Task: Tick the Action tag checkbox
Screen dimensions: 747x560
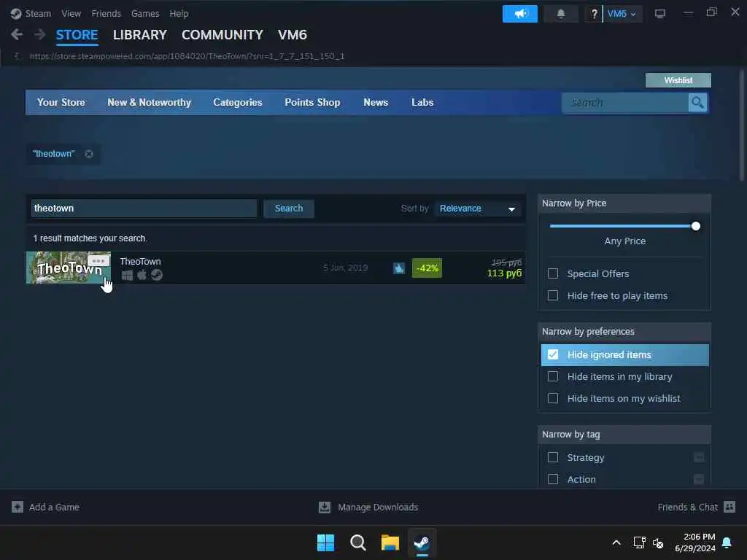Action: click(553, 479)
